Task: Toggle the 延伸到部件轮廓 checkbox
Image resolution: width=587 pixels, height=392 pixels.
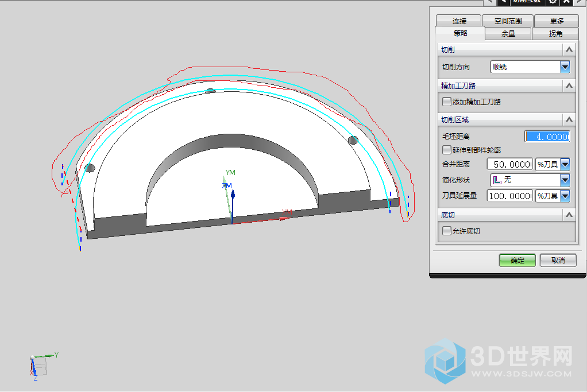Action: (x=447, y=150)
